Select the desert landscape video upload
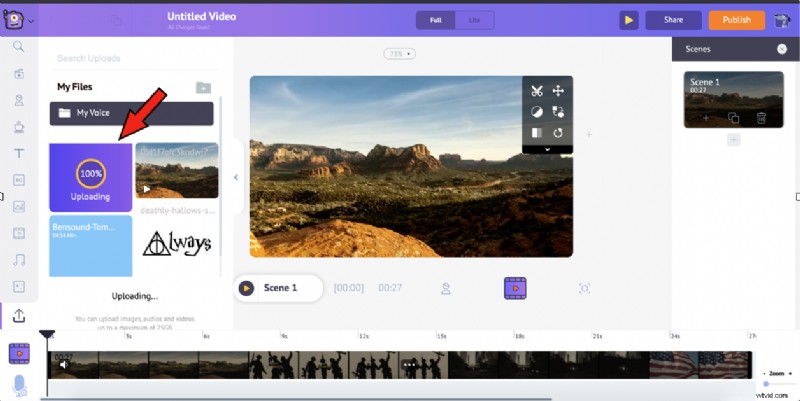This screenshot has width=800, height=401. click(177, 170)
